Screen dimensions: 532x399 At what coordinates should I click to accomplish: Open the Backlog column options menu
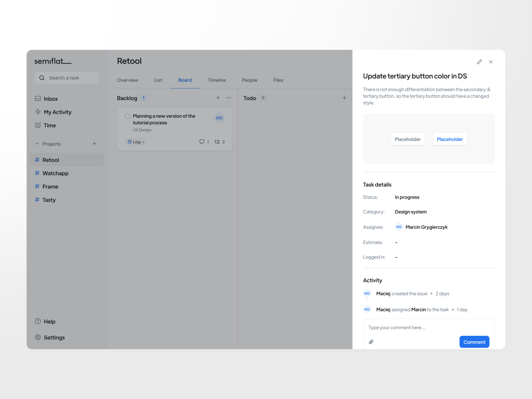[x=228, y=98]
